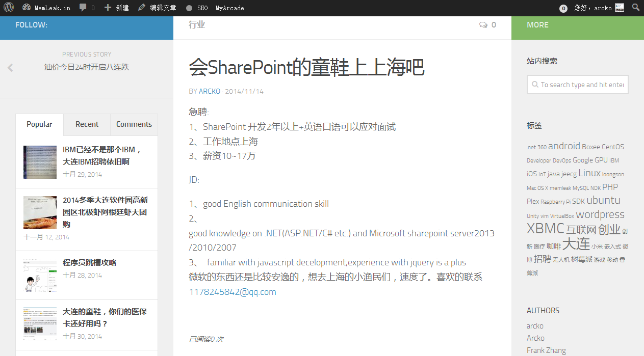The image size is (644, 356).
Task: Open post 程序员跳槽攻略
Action: (90, 262)
